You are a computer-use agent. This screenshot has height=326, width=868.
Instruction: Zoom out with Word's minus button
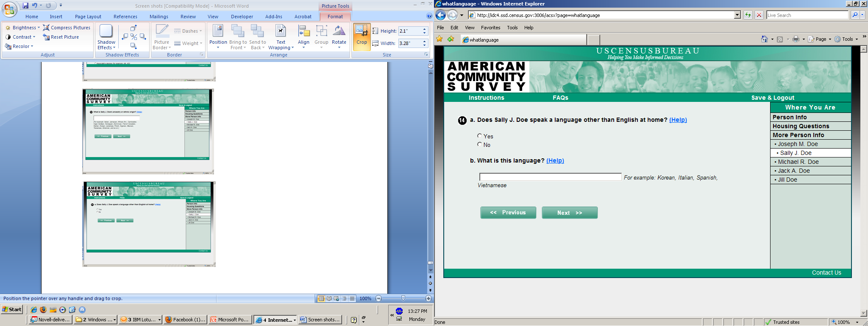point(378,298)
